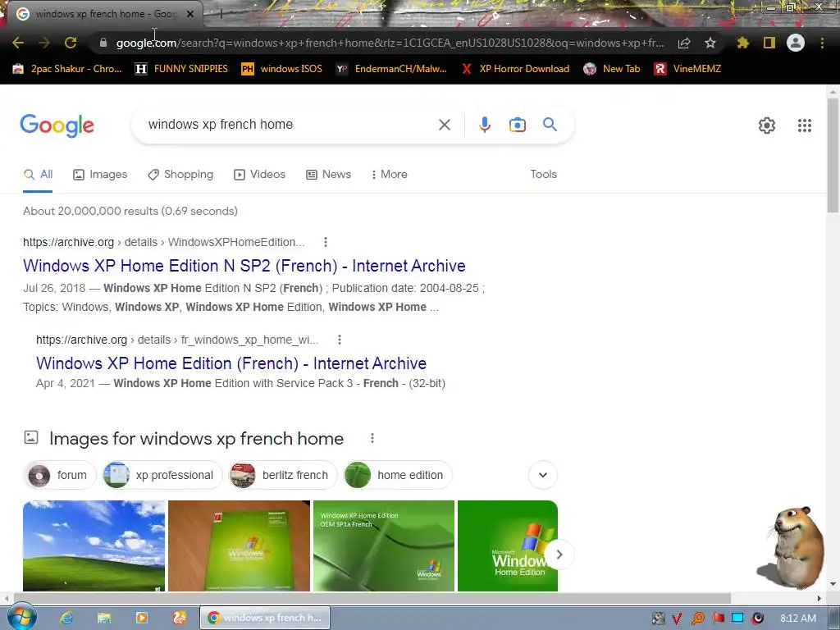Open the OEM SP1a French thumbnail
The height and width of the screenshot is (630, 840).
pos(384,546)
